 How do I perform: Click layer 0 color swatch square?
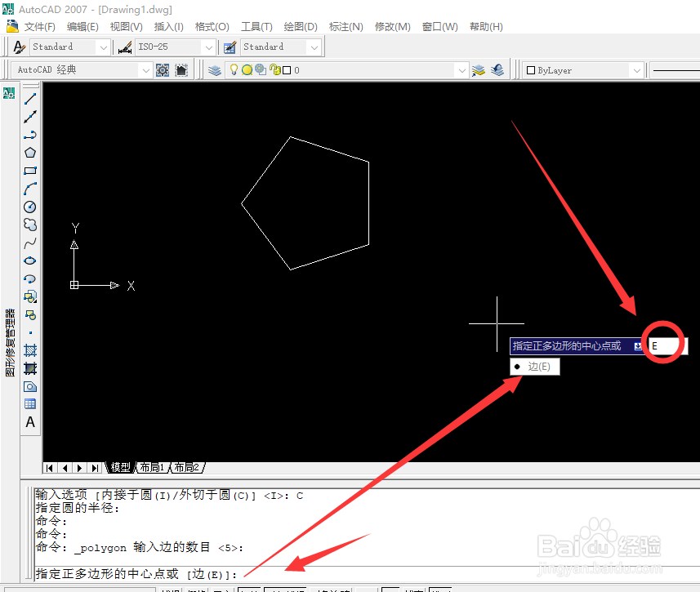[x=287, y=70]
